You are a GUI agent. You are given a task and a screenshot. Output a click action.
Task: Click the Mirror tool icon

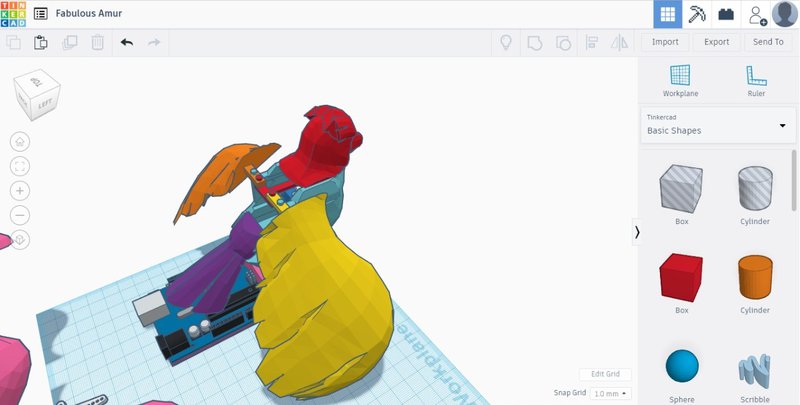(x=620, y=42)
